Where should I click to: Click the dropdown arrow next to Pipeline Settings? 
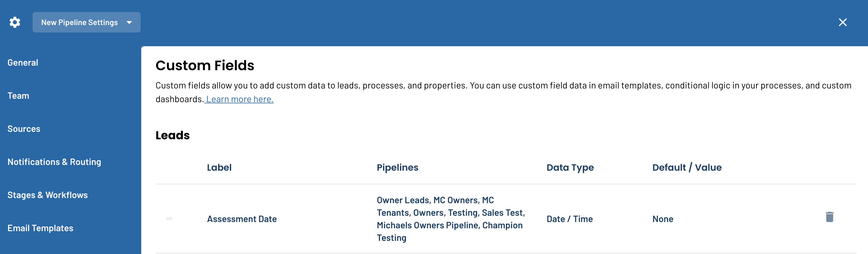pos(129,23)
